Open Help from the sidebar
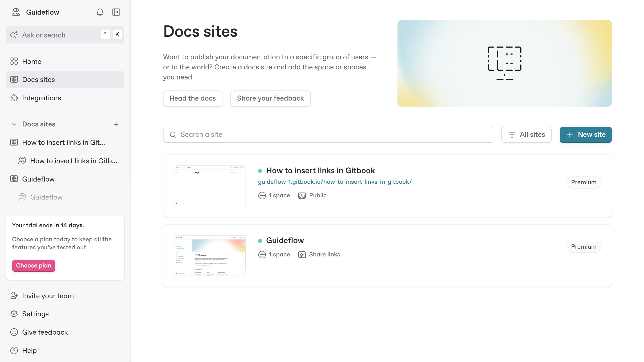 [65, 350]
